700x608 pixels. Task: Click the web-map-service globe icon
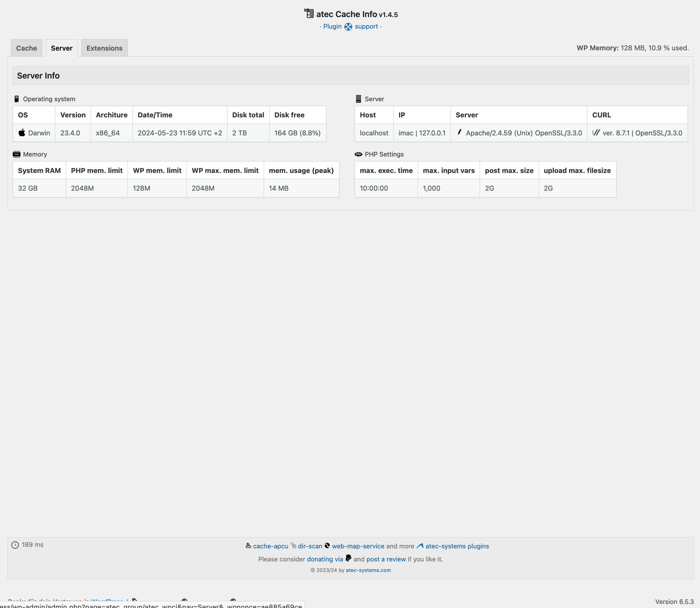pyautogui.click(x=327, y=546)
